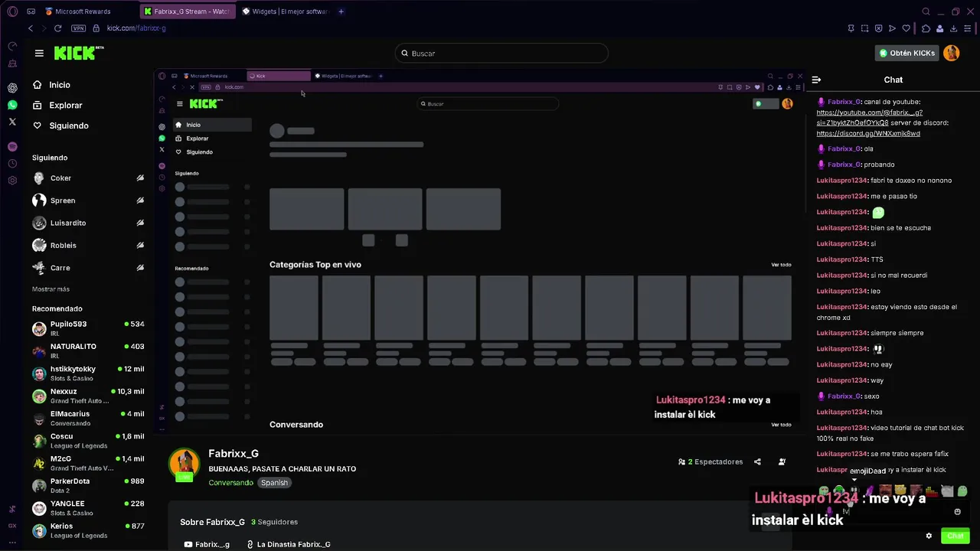Open browser search magnifier icon
Screen dimensions: 980x551
tap(926, 11)
